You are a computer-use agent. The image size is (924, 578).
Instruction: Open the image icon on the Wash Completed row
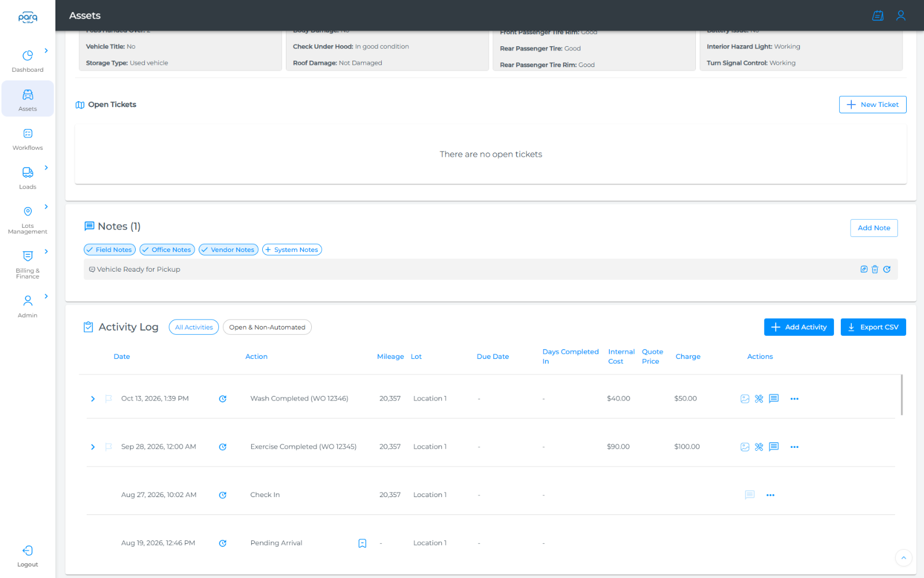tap(745, 399)
